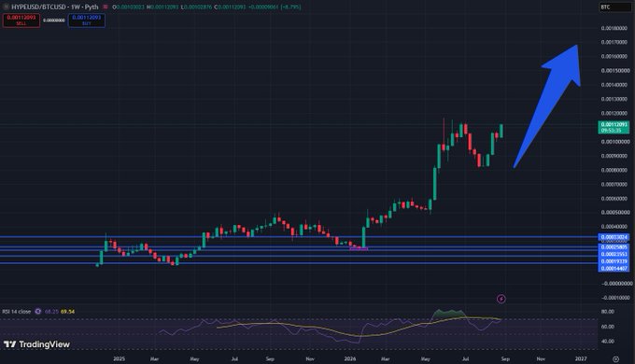Click the spread value between Sell and Buy
Viewport: 635px width, 364px height.
pyautogui.click(x=54, y=21)
